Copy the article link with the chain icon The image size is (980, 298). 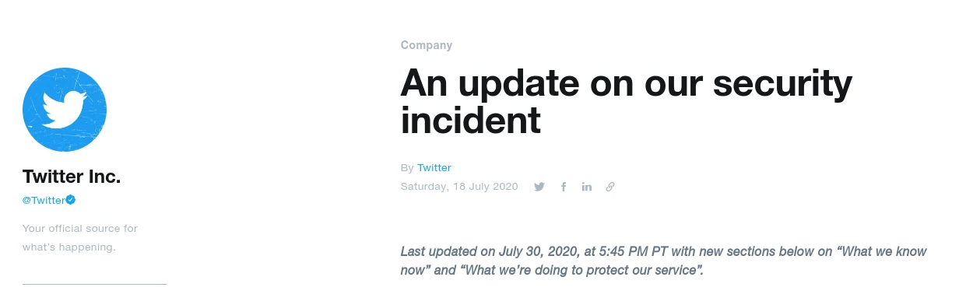tap(610, 187)
